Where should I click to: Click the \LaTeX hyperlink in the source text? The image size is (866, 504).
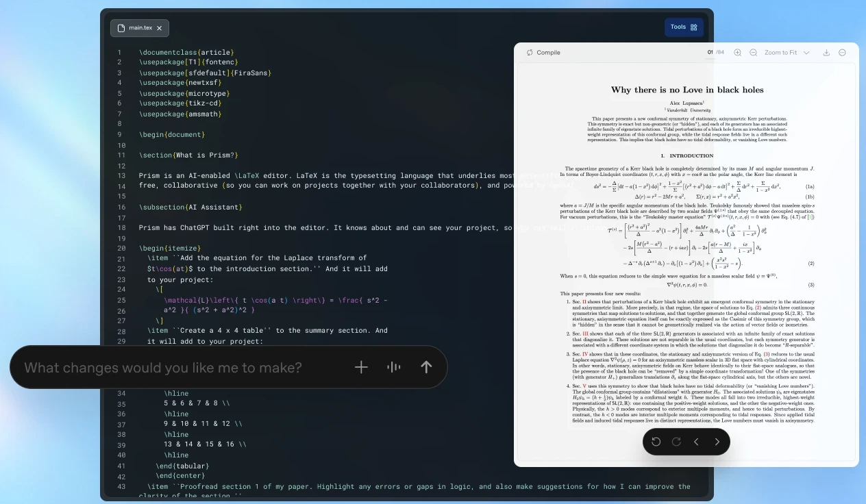tap(249, 175)
